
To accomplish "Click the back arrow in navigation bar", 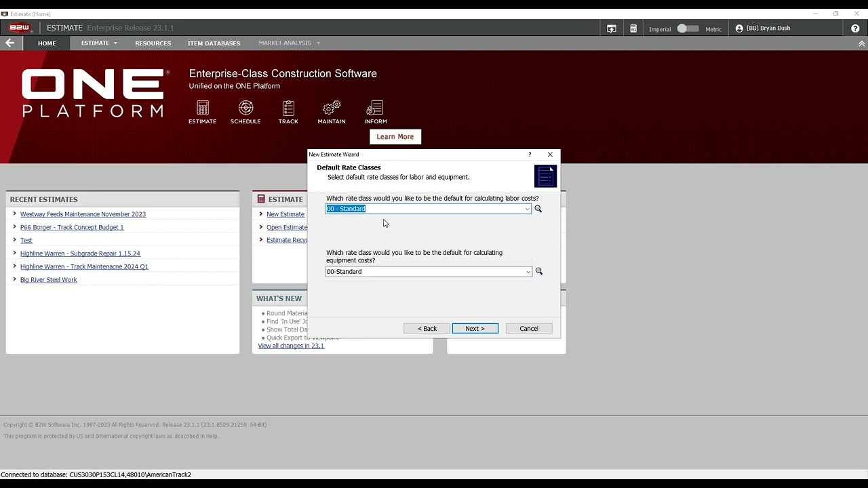I will [x=9, y=43].
